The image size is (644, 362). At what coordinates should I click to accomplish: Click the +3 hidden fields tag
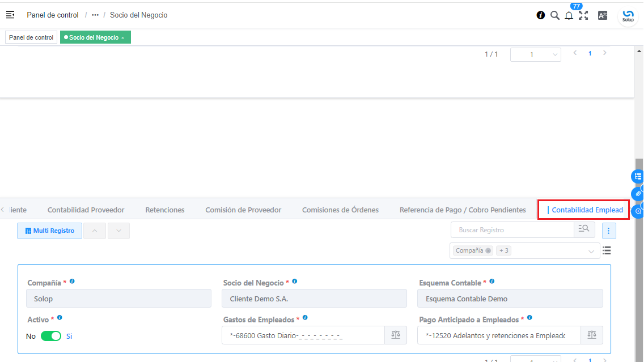pos(503,250)
